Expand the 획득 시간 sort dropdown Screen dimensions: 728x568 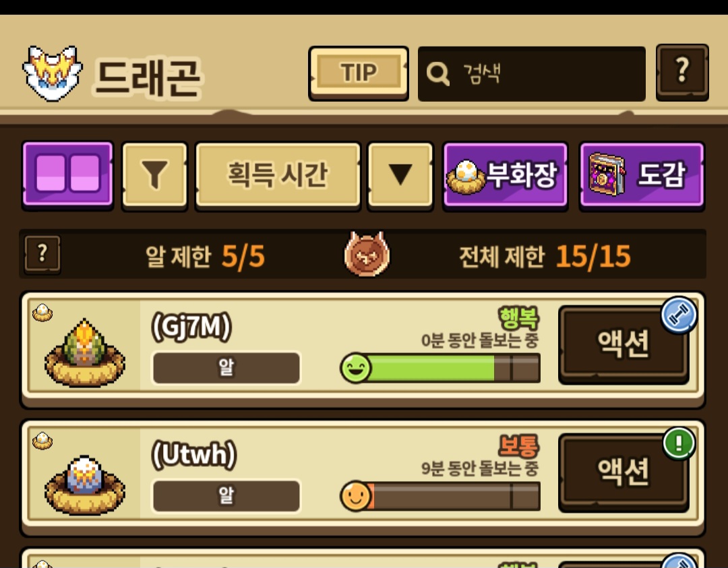point(278,175)
